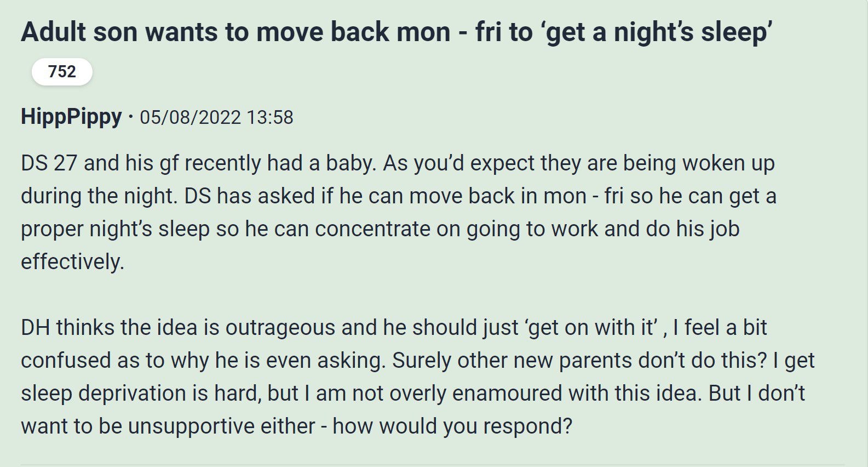
Task: Click the word 'outrageous' in the post
Action: coord(281,327)
